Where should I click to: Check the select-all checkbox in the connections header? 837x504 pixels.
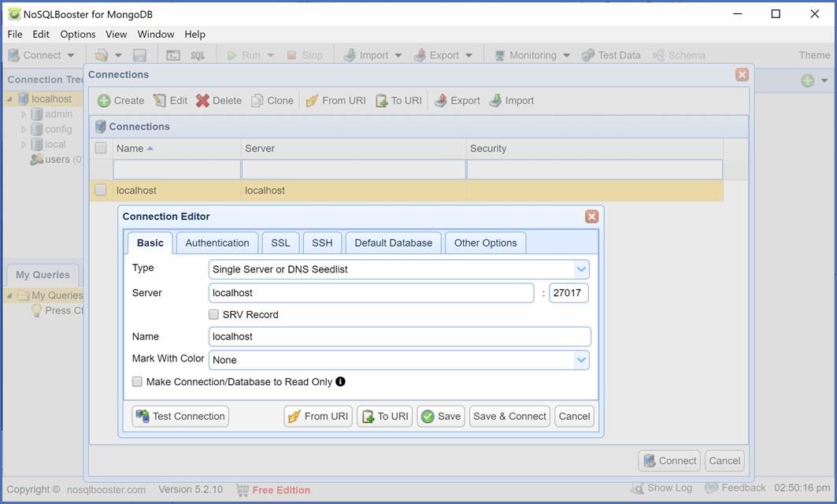[x=100, y=148]
